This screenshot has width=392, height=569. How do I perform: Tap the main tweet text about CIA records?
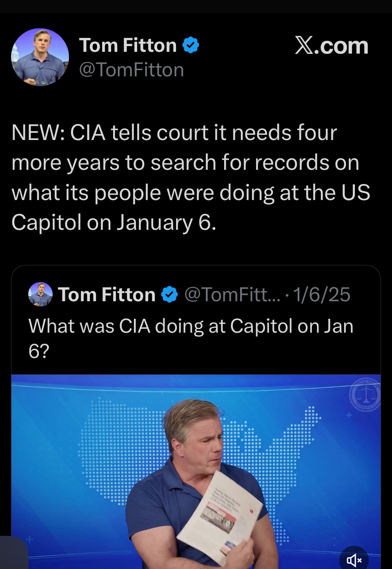[191, 178]
